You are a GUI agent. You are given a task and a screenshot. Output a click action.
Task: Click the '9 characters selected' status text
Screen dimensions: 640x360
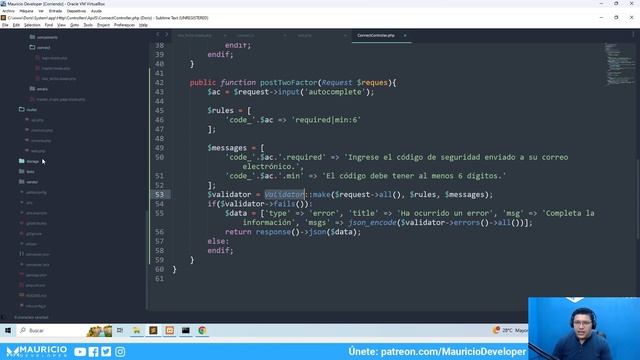point(31,317)
